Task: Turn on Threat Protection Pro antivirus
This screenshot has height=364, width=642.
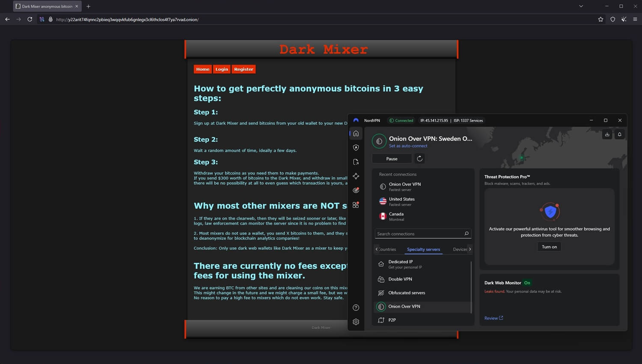Action: click(549, 246)
